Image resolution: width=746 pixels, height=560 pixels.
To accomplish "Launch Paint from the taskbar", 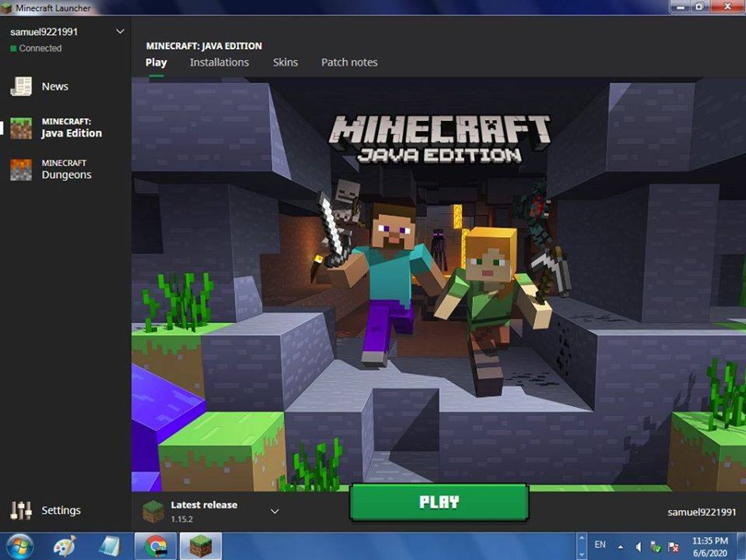I will [x=64, y=546].
